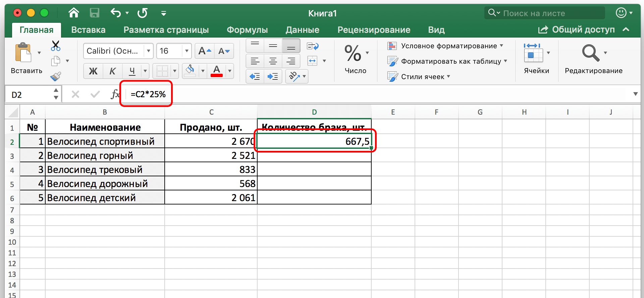This screenshot has width=644, height=298.
Task: Align text to middle of cell
Action: tap(273, 46)
